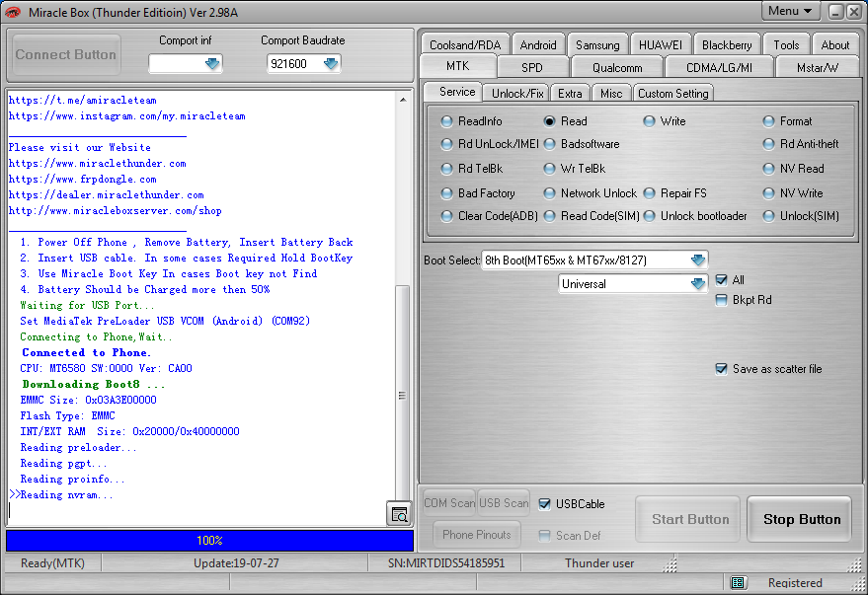The width and height of the screenshot is (868, 595).
Task: Open the Misc sub-tab
Action: [x=611, y=94]
